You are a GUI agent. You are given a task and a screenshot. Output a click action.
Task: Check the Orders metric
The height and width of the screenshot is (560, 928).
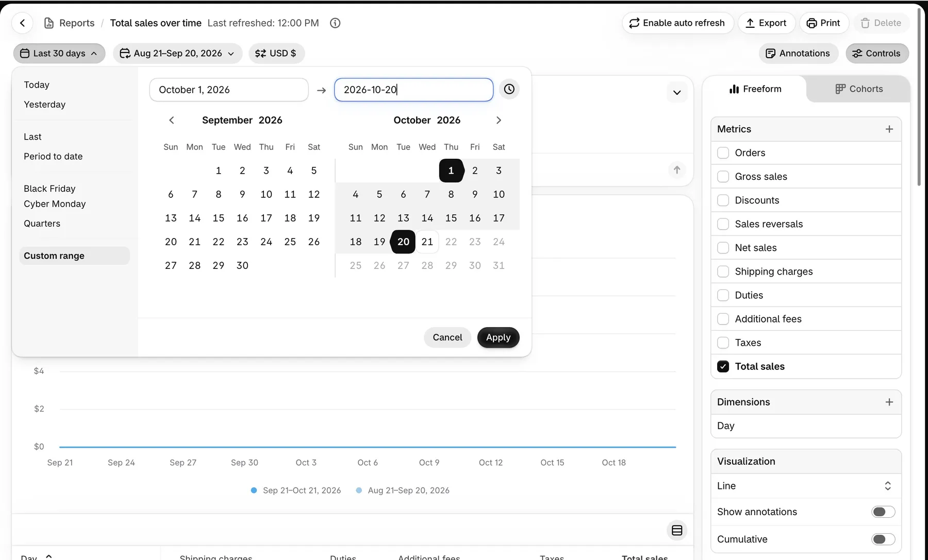723,153
